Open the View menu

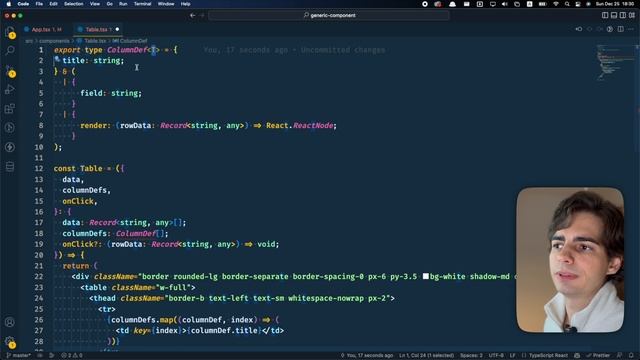tap(95, 4)
